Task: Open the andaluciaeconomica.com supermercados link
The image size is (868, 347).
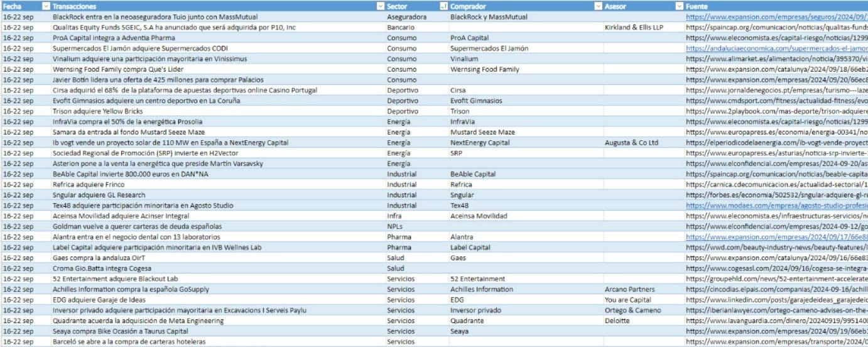Action: tap(777, 48)
